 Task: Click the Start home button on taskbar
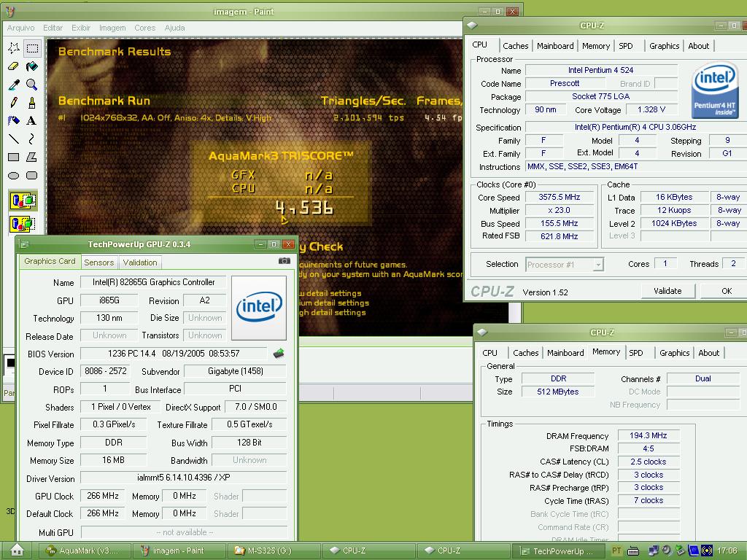[x=17, y=551]
